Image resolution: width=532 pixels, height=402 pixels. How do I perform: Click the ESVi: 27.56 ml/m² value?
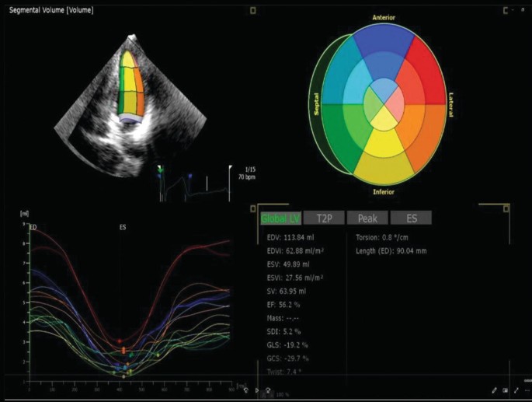click(x=295, y=278)
